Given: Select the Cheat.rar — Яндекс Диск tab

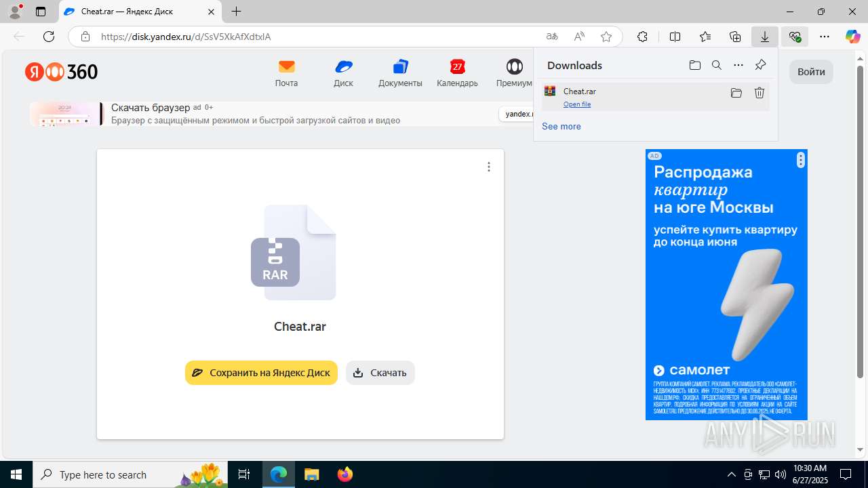Looking at the screenshot, I should 140,12.
